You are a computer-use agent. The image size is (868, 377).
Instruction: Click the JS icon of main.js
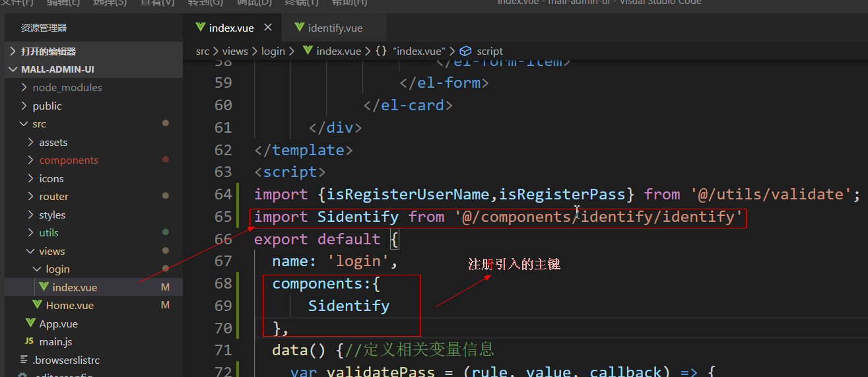29,341
